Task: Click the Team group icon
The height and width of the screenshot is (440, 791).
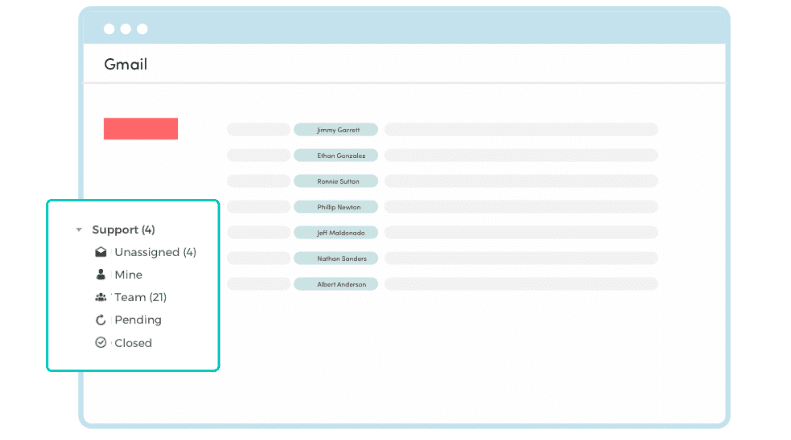Action: tap(101, 297)
